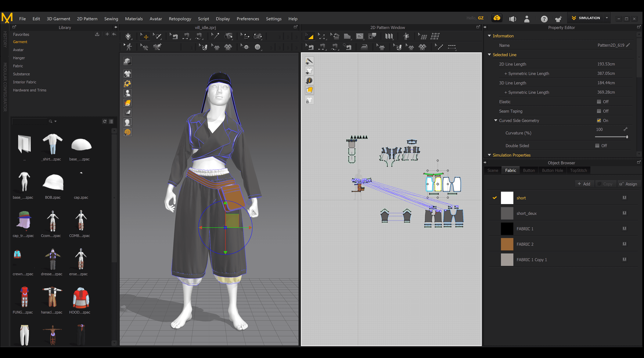Collapse the Selected Line section
This screenshot has width=644, height=358.
pos(489,55)
